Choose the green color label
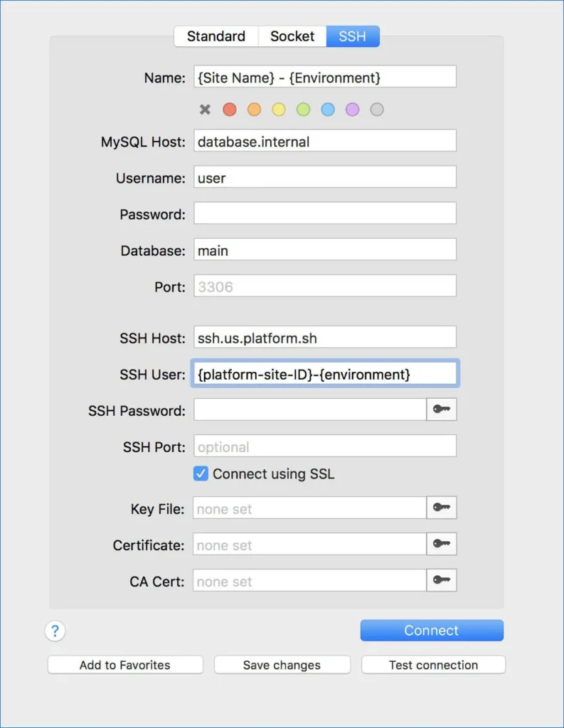Viewport: 564px width, 728px height. pyautogui.click(x=304, y=109)
